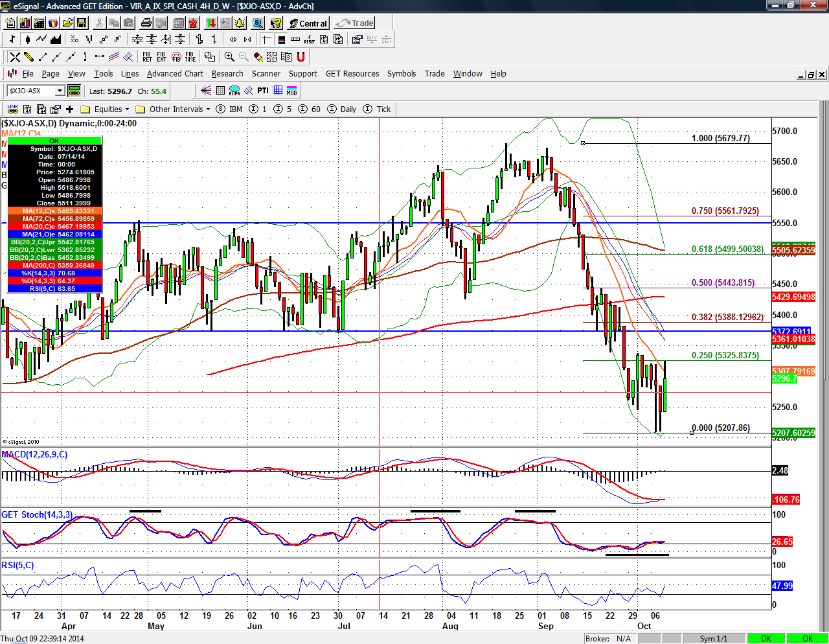Screen dimensions: 829x644
Task: Click the PTI indicator button
Action: pos(262,91)
